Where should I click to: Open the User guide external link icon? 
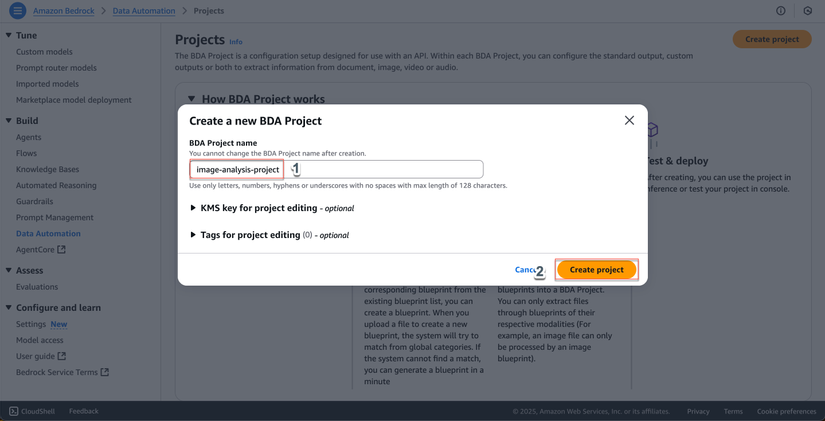tap(62, 356)
